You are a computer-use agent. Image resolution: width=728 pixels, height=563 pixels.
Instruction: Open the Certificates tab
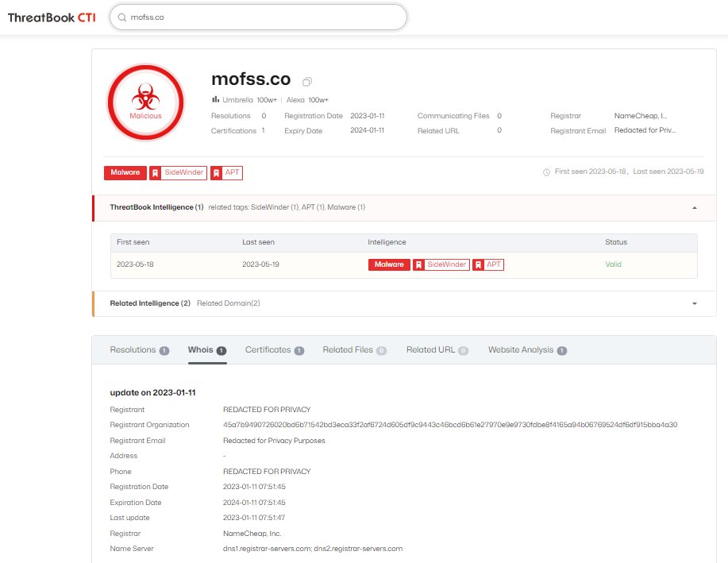[x=275, y=349]
